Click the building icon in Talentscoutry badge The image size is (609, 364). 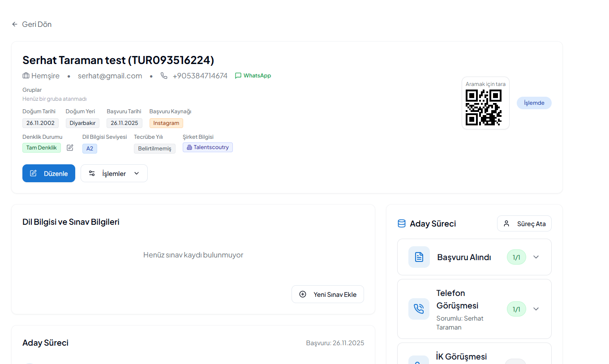coord(189,147)
